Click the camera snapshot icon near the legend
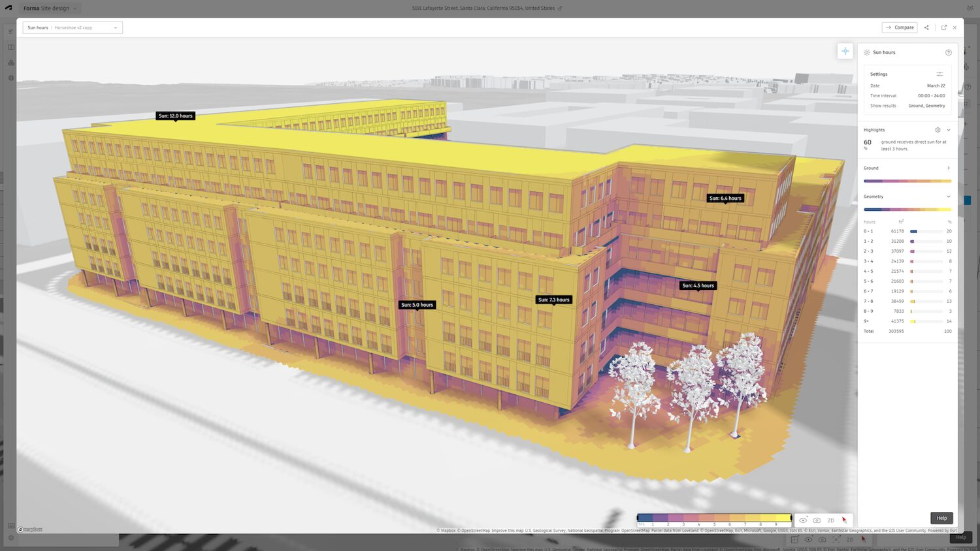The width and height of the screenshot is (980, 551). [x=817, y=520]
